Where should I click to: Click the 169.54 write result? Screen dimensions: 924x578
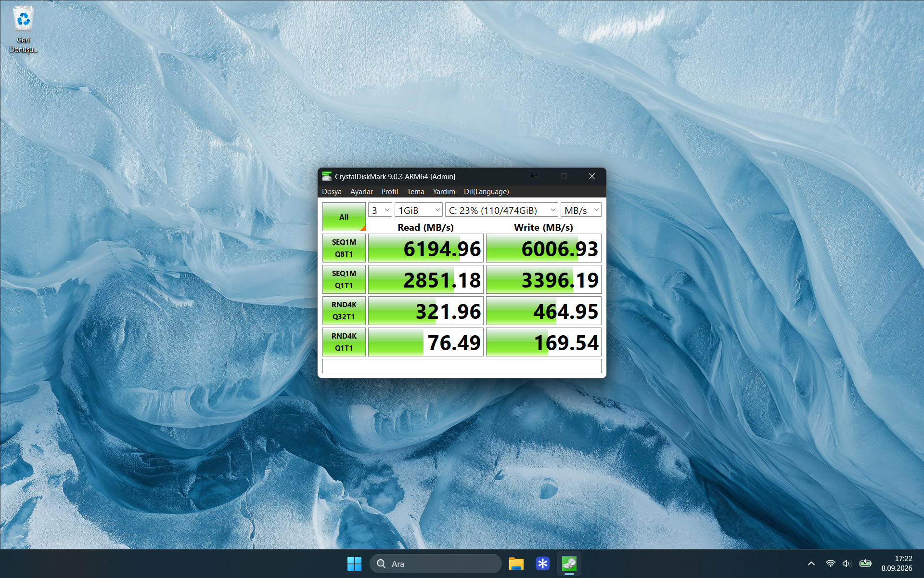click(543, 342)
